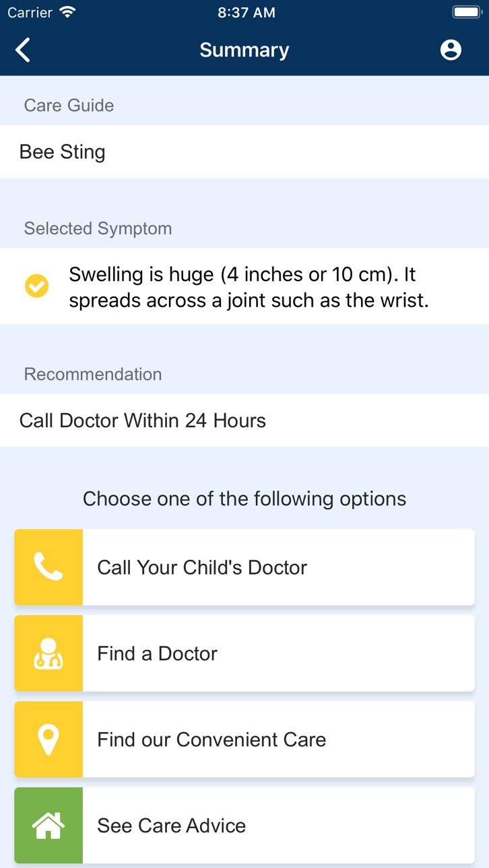The height and width of the screenshot is (868, 489).
Task: Tap the Selected Symptom section label
Action: [98, 229]
